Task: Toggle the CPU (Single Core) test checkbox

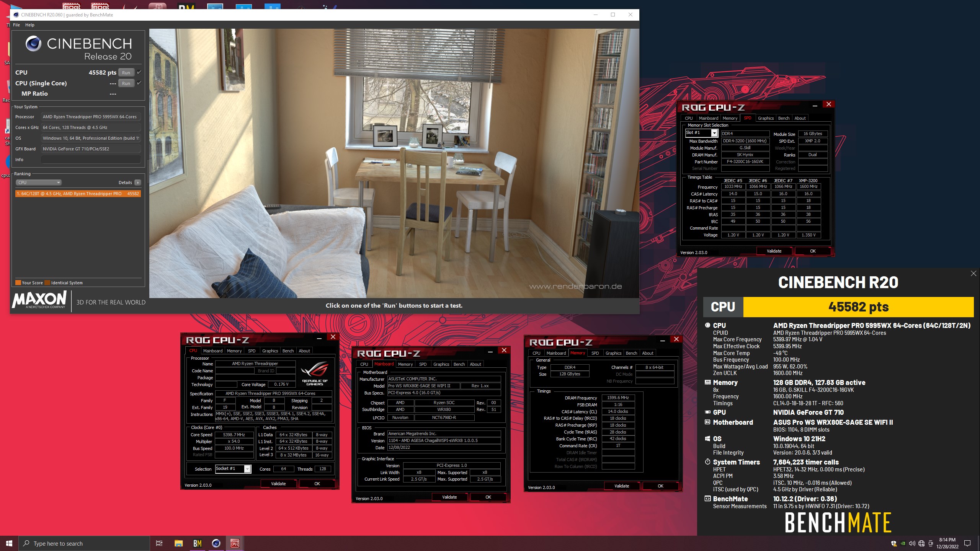Action: point(139,83)
